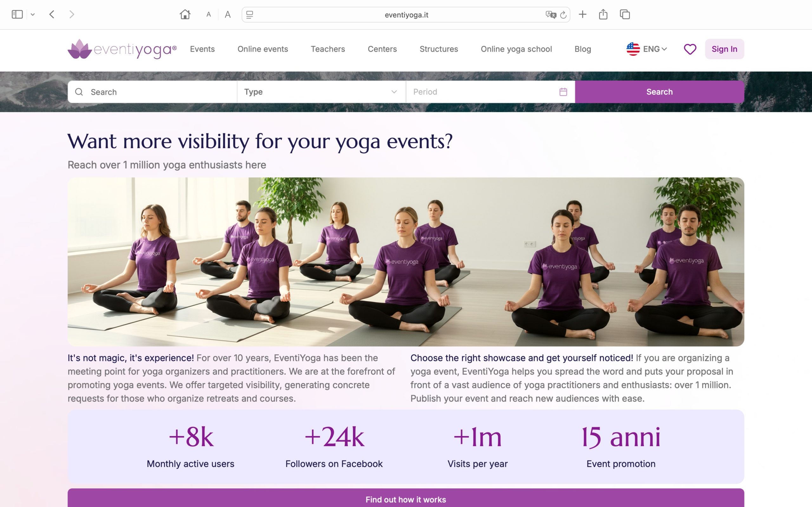Expand the ENG language dropdown

(646, 49)
